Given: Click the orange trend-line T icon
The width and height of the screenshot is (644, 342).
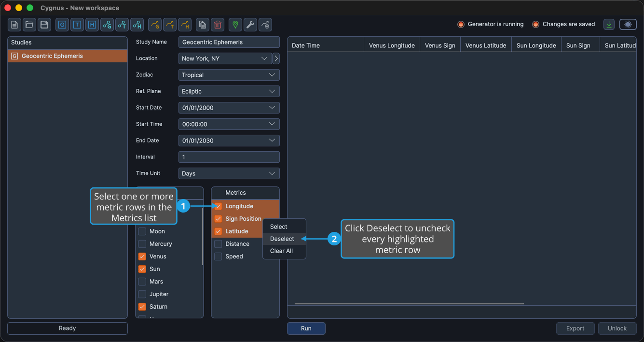Looking at the screenshot, I should coord(170,25).
